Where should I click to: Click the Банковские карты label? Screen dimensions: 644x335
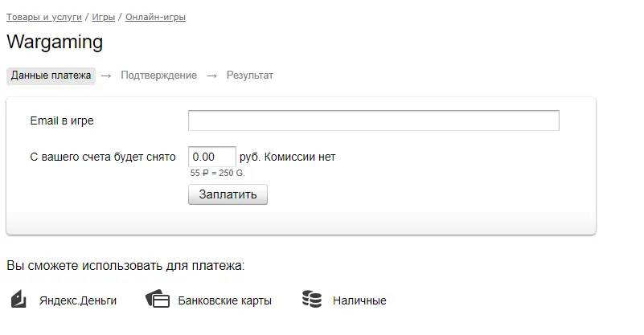[224, 301]
